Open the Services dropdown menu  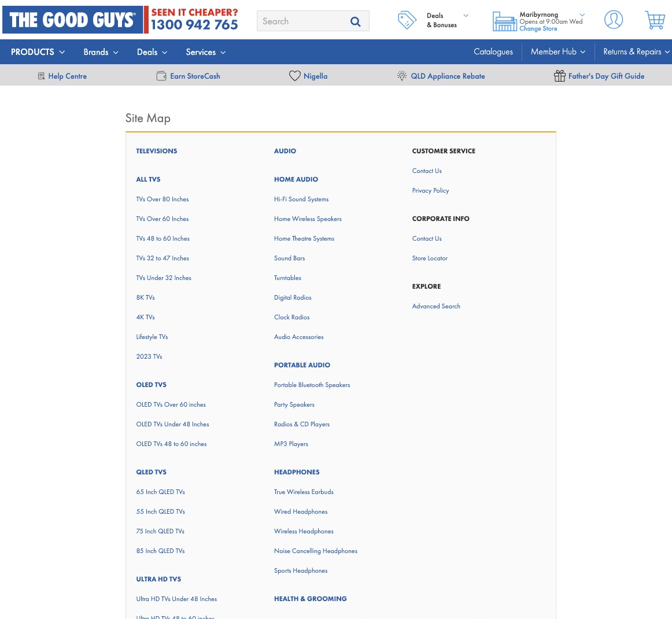205,52
